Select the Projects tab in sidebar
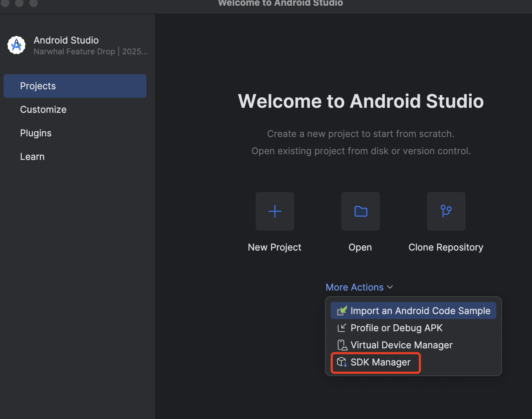The width and height of the screenshot is (532, 419). pos(75,86)
